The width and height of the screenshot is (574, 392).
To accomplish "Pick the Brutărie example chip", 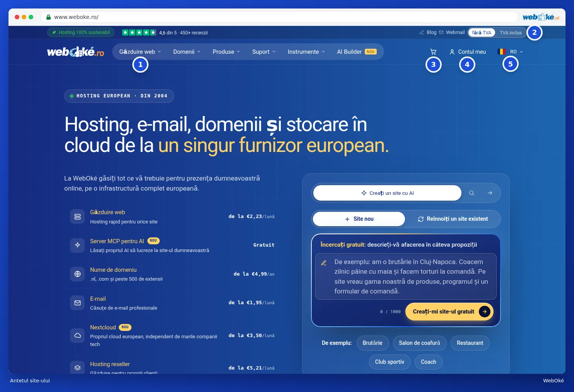I will pyautogui.click(x=372, y=343).
